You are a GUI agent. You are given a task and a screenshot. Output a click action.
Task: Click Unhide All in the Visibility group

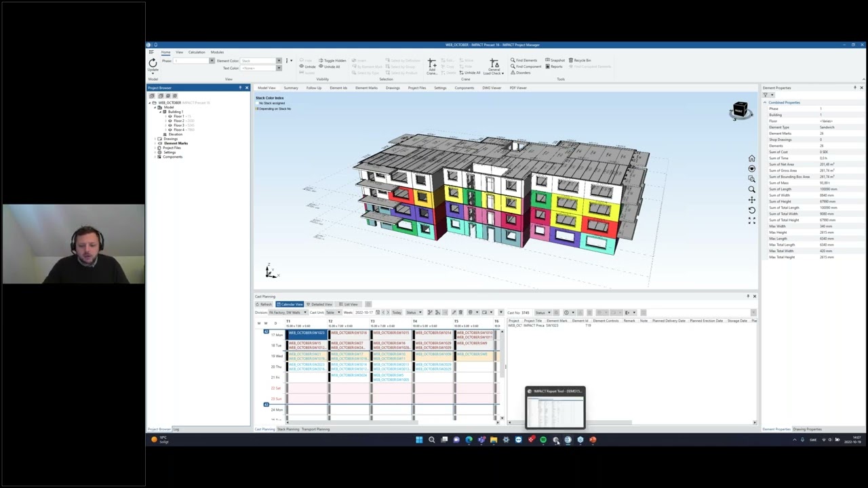tap(329, 66)
